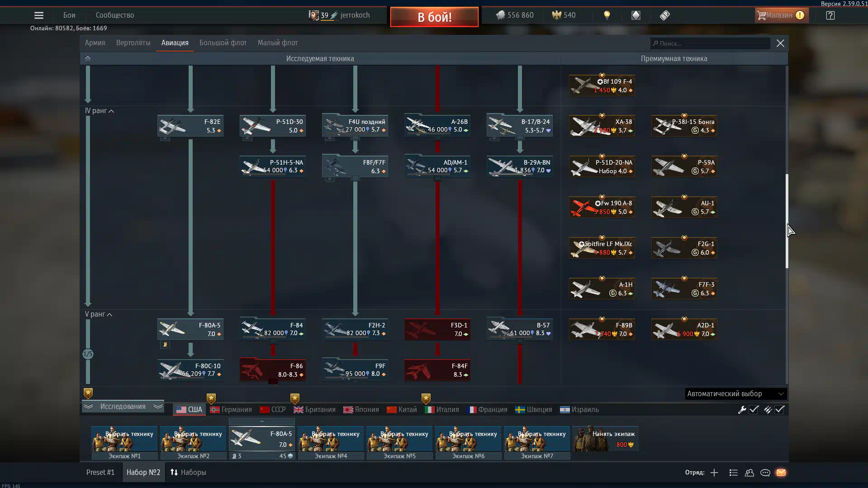
Task: Open the Сообщество menu
Action: [115, 15]
